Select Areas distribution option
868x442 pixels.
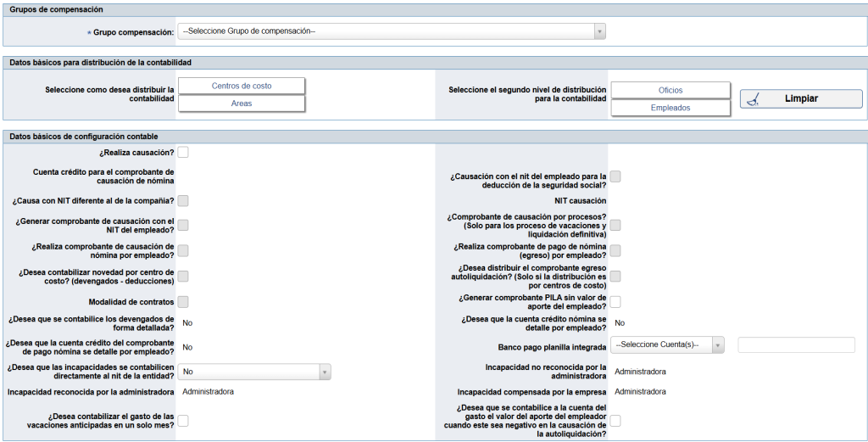[x=242, y=104]
